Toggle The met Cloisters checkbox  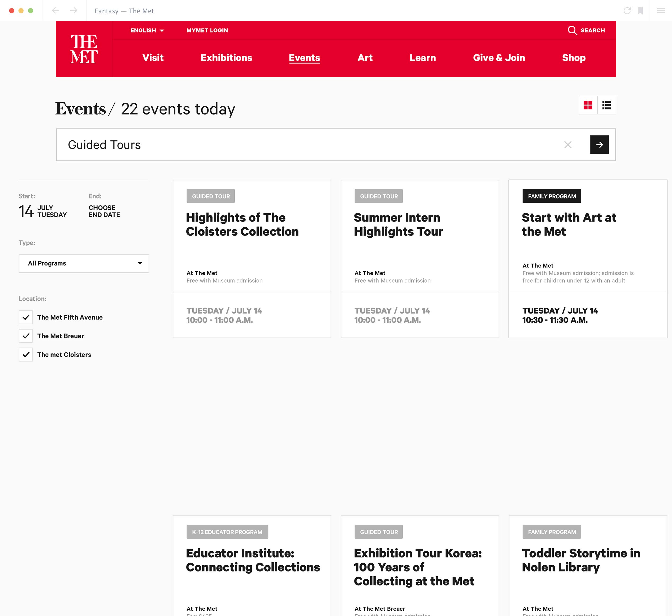26,355
